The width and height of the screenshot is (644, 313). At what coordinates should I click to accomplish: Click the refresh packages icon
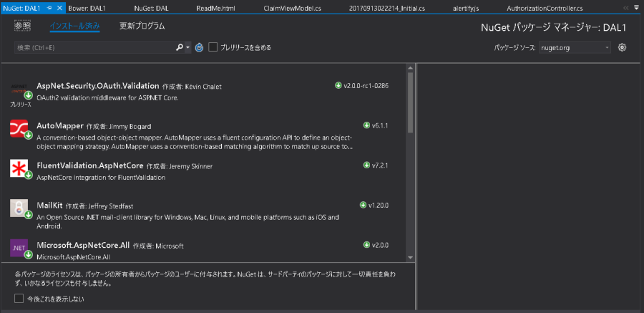coord(199,47)
